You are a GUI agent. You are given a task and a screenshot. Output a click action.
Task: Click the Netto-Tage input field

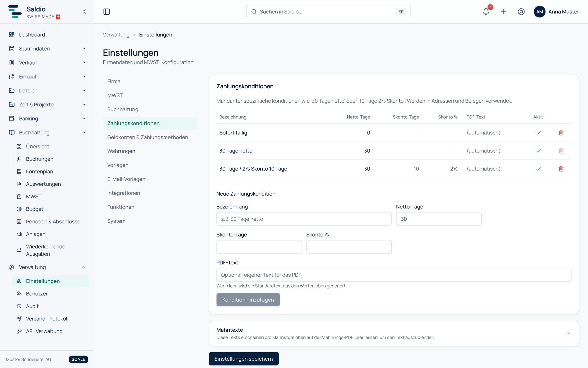point(439,219)
